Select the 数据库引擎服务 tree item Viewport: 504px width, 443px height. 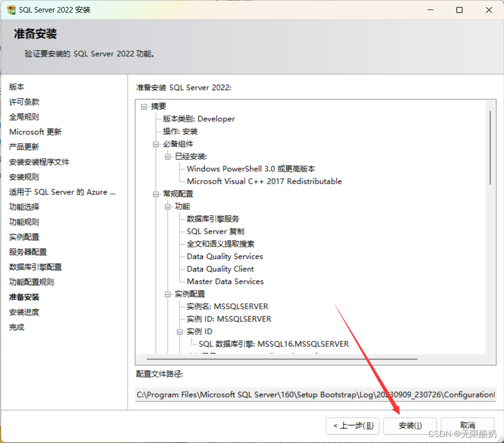[x=213, y=219]
